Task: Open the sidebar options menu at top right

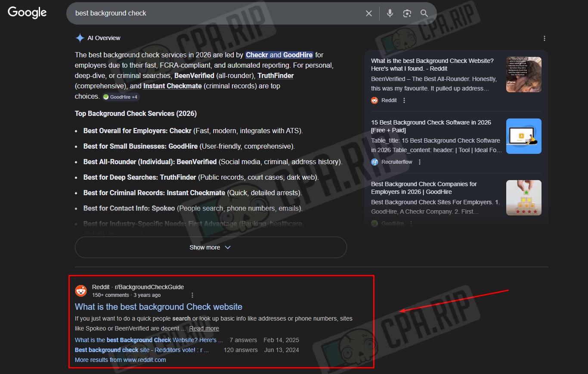Action: coord(544,38)
